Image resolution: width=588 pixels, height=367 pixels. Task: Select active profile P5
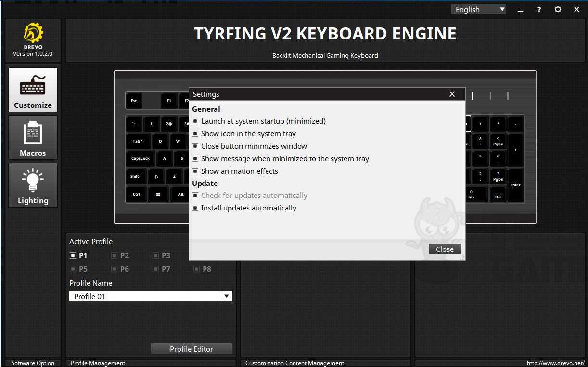(78, 269)
